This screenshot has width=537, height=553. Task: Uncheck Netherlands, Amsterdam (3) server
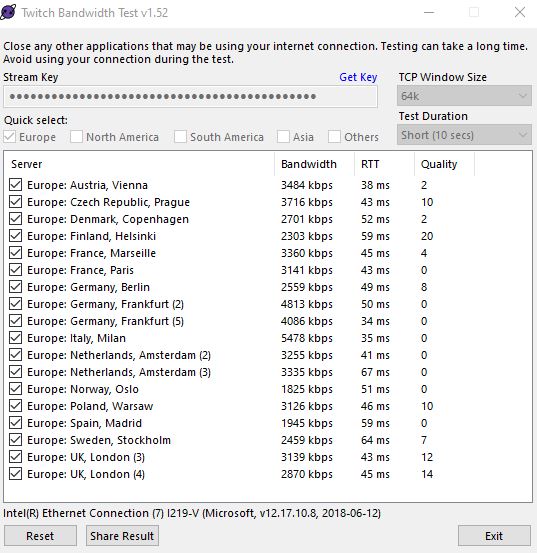click(16, 372)
